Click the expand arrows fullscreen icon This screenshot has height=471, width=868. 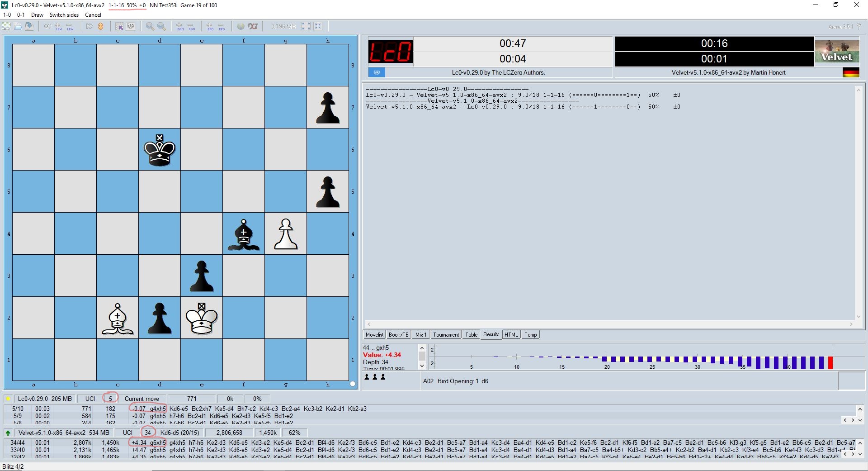[306, 26]
